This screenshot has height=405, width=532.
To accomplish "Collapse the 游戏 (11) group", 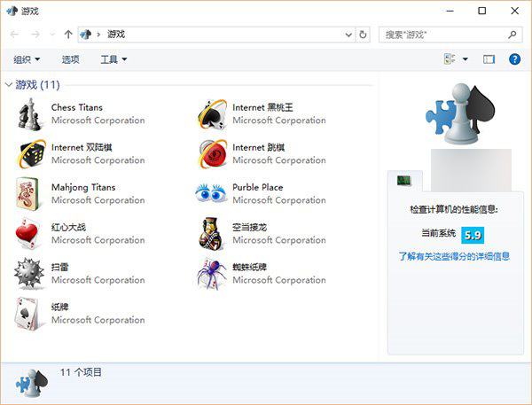I will (9, 85).
